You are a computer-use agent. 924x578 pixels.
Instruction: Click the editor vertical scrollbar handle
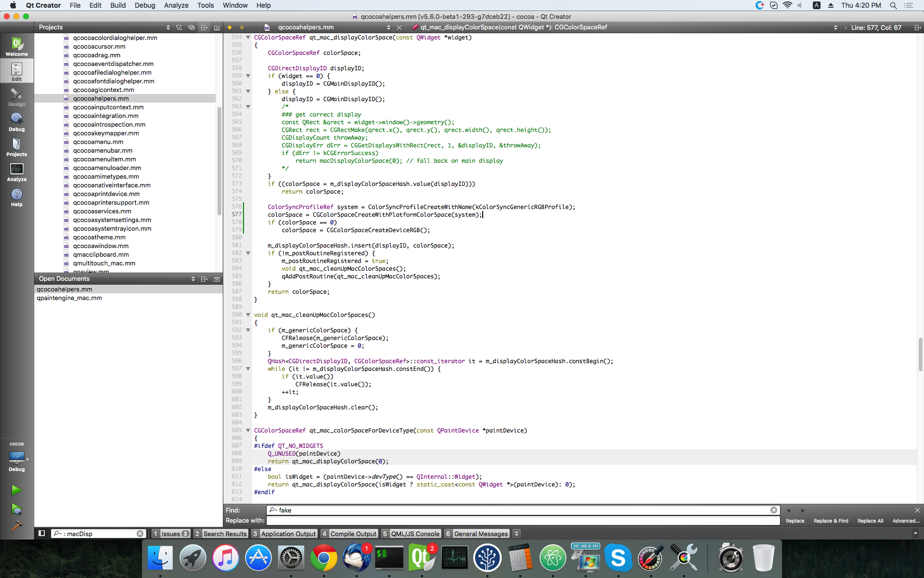tap(920, 354)
